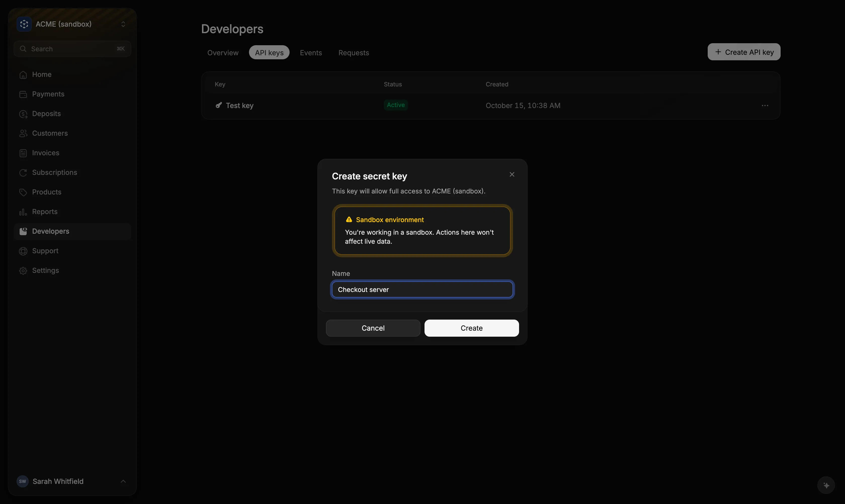The image size is (845, 504).
Task: Open Customers via its people icon
Action: pos(23,133)
